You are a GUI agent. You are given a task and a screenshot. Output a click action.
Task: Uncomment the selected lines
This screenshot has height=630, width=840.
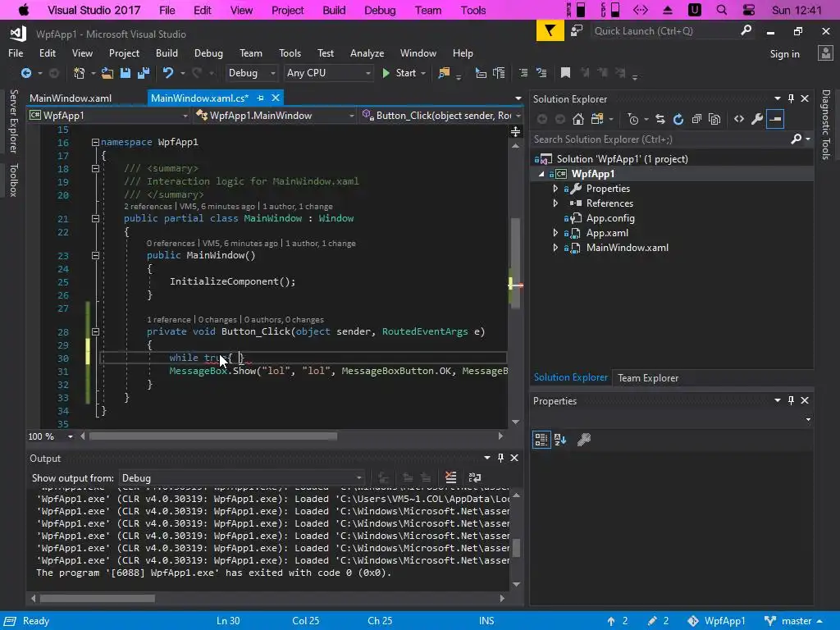541,73
